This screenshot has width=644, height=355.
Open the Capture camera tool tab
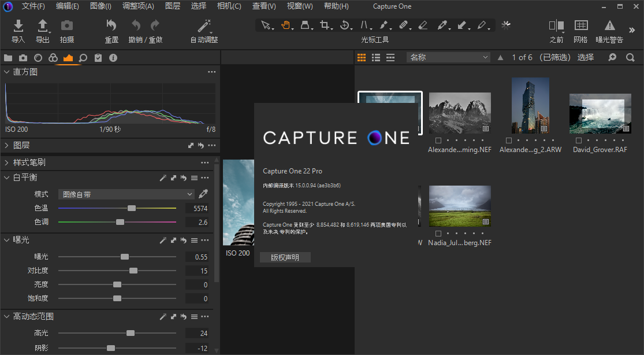tap(23, 58)
